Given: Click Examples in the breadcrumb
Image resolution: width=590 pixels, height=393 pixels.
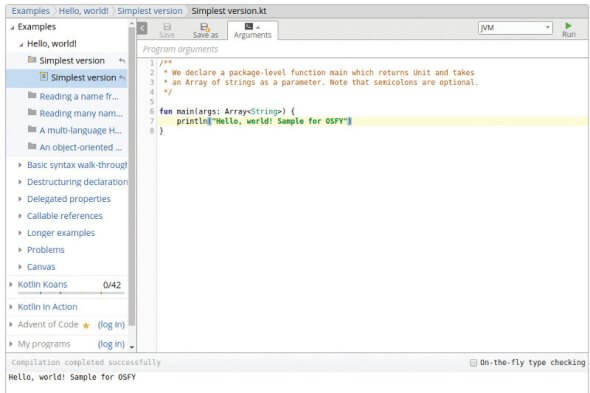Looking at the screenshot, I should point(30,11).
